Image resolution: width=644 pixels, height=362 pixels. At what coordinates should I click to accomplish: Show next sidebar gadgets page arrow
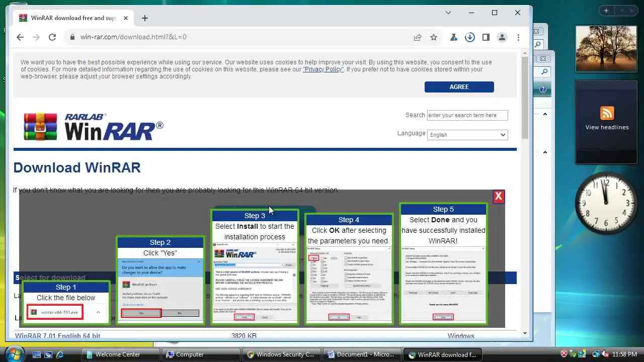[632, 11]
